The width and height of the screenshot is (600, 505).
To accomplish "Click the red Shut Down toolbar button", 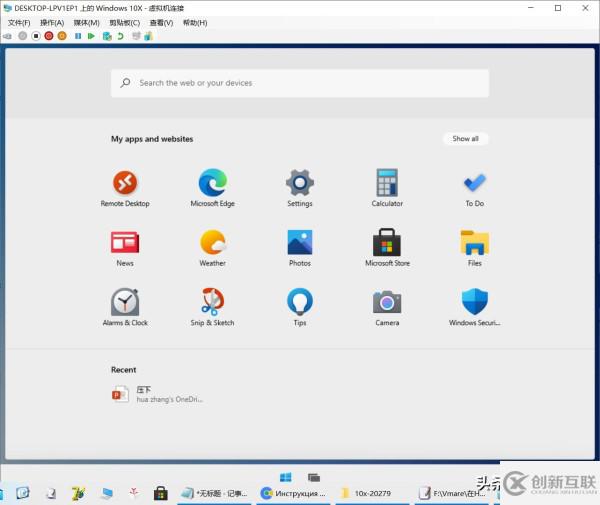I will [x=49, y=36].
